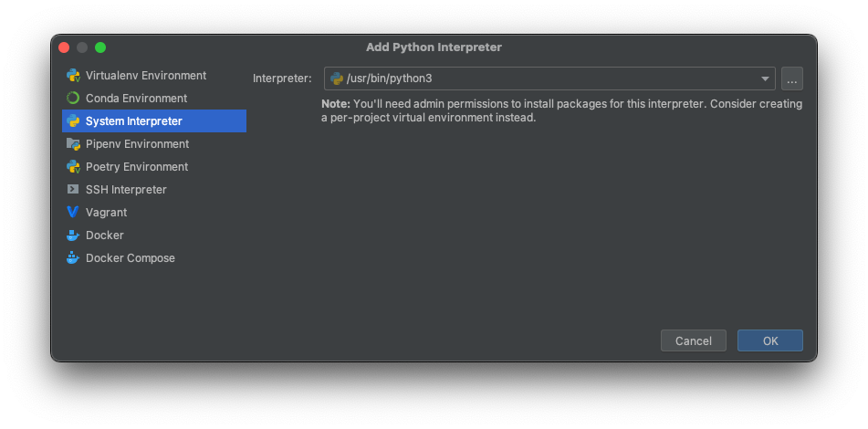Click the SSH Interpreter terminal icon
Screen dimensions: 868x429
pos(73,189)
